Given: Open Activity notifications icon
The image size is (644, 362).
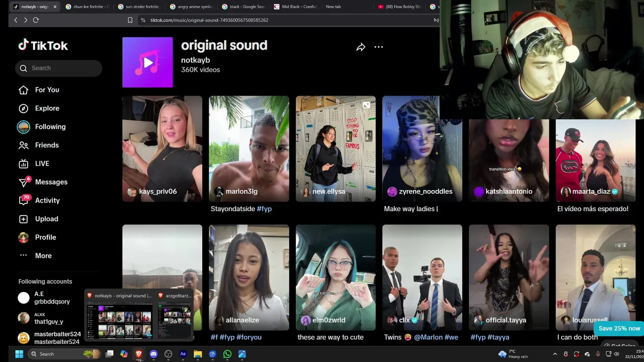Looking at the screenshot, I should point(24,200).
